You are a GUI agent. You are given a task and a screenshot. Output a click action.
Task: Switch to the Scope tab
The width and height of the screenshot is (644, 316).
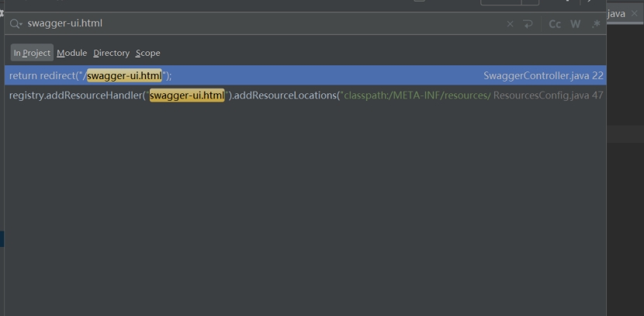[x=147, y=53]
